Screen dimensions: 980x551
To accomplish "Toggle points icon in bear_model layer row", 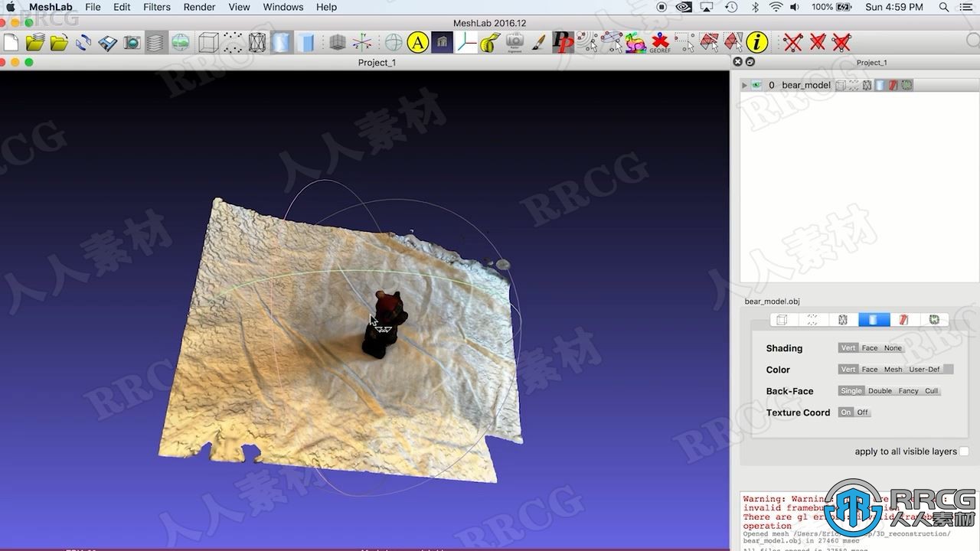I will 854,85.
